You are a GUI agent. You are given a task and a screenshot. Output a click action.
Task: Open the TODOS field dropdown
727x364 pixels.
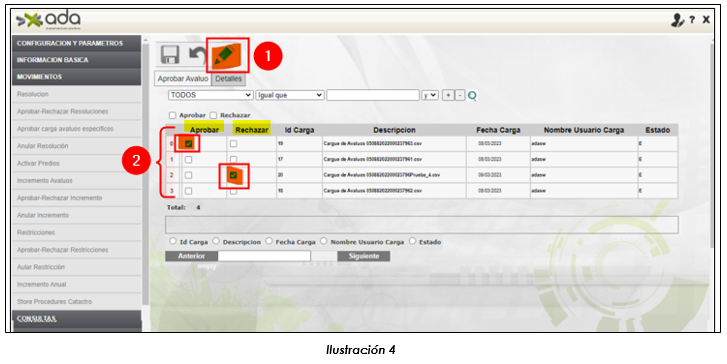pyautogui.click(x=211, y=95)
